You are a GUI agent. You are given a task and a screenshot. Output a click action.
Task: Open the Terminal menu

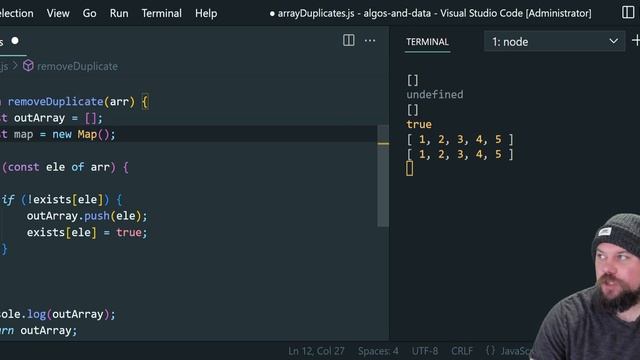[x=162, y=13]
